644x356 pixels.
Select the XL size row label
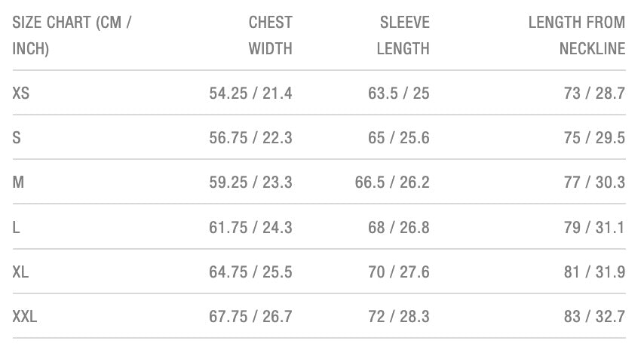[21, 272]
